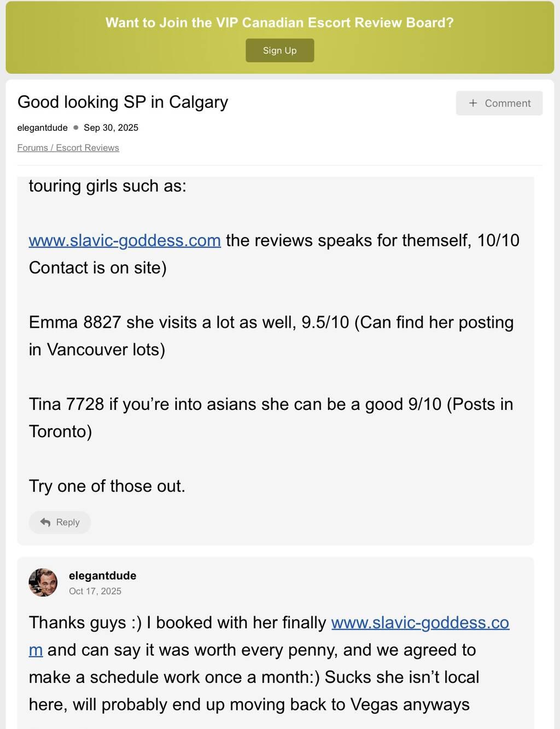Click thread author elegantdude under the title
The image size is (560, 729).
pyautogui.click(x=42, y=128)
